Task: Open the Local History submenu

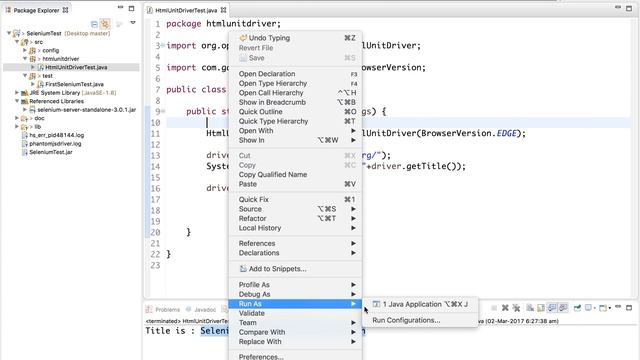Action: (x=296, y=228)
